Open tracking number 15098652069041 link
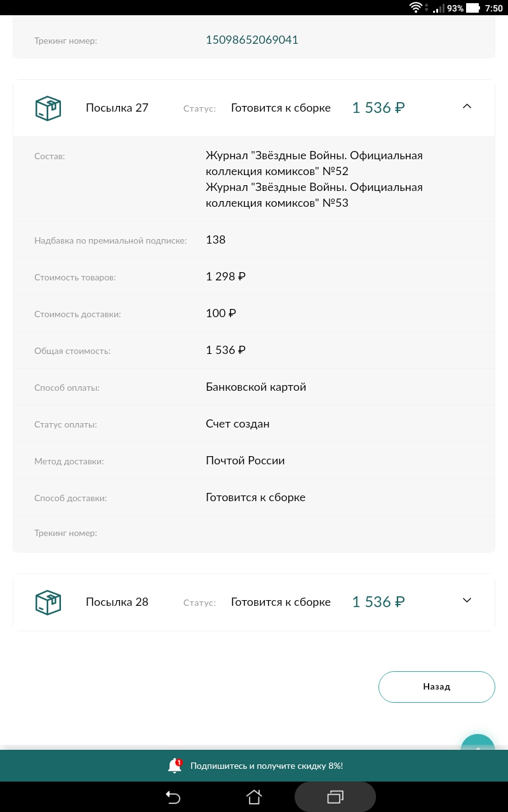The image size is (508, 812). point(252,40)
